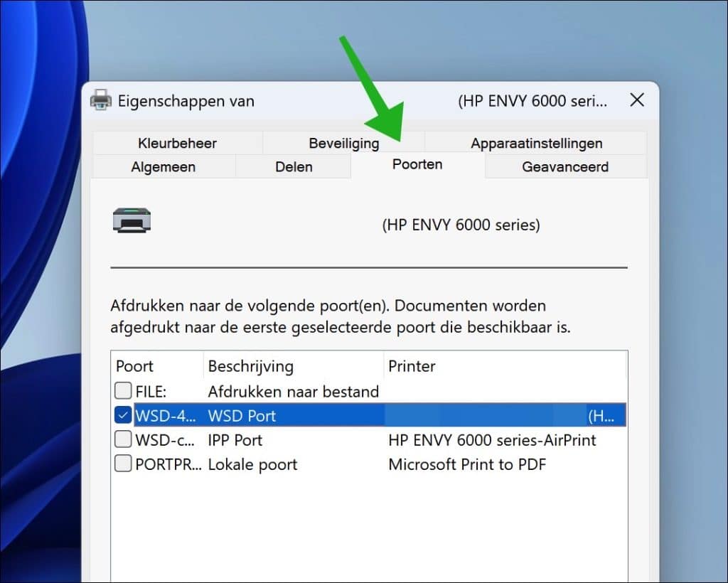This screenshot has width=728, height=583.
Task: Open the Kleurbeheer tab
Action: pyautogui.click(x=177, y=143)
